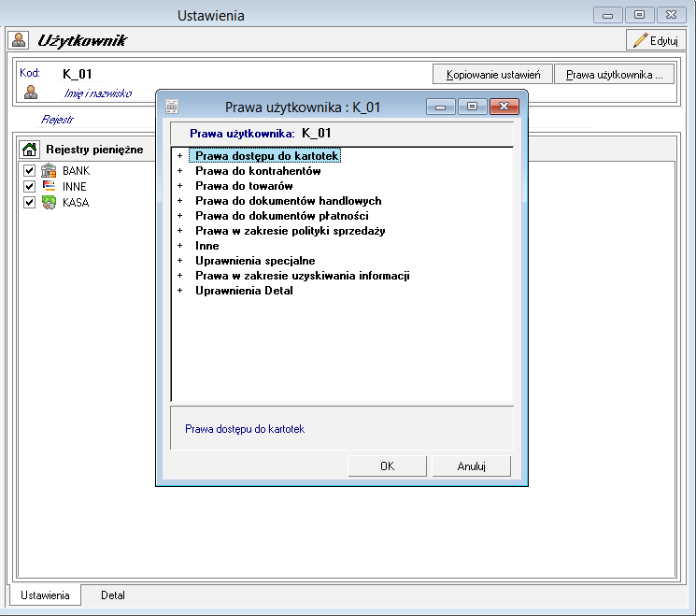This screenshot has height=616, width=696.
Task: Expand Prawa w zakresie uzyskiwania informacji node
Action: (x=179, y=276)
